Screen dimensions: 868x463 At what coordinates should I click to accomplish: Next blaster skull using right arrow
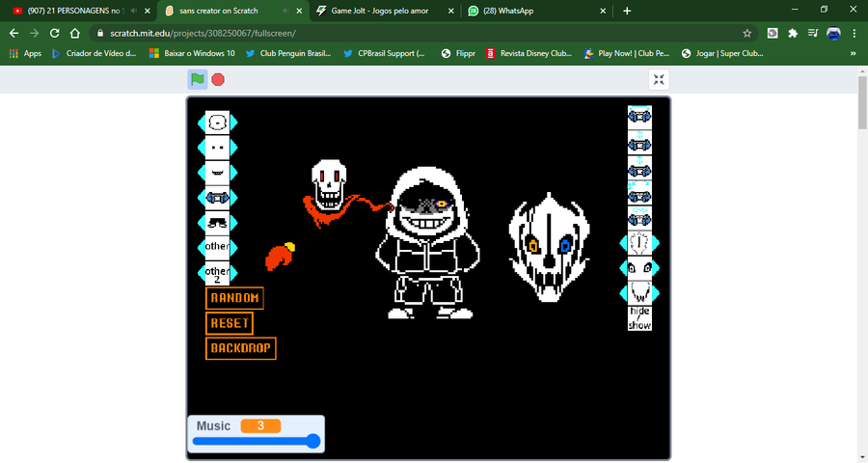(x=656, y=243)
